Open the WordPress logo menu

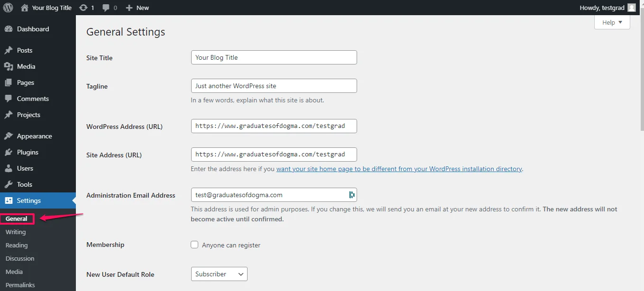click(8, 7)
